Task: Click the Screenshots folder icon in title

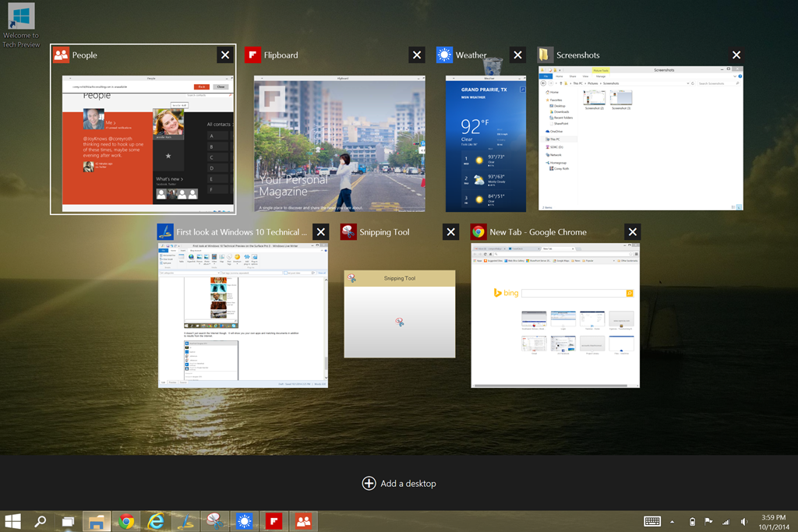Action: point(545,55)
